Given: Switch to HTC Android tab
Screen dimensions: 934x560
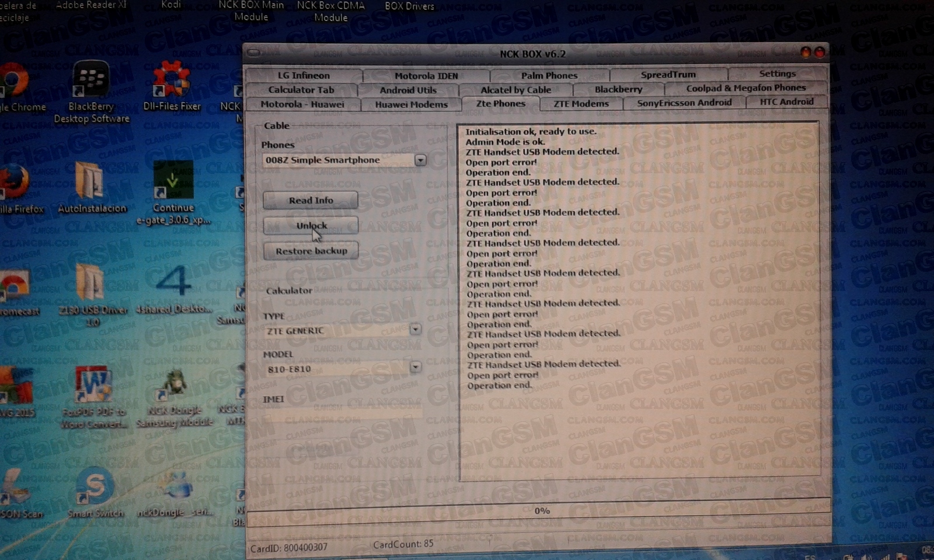Looking at the screenshot, I should pyautogui.click(x=787, y=102).
